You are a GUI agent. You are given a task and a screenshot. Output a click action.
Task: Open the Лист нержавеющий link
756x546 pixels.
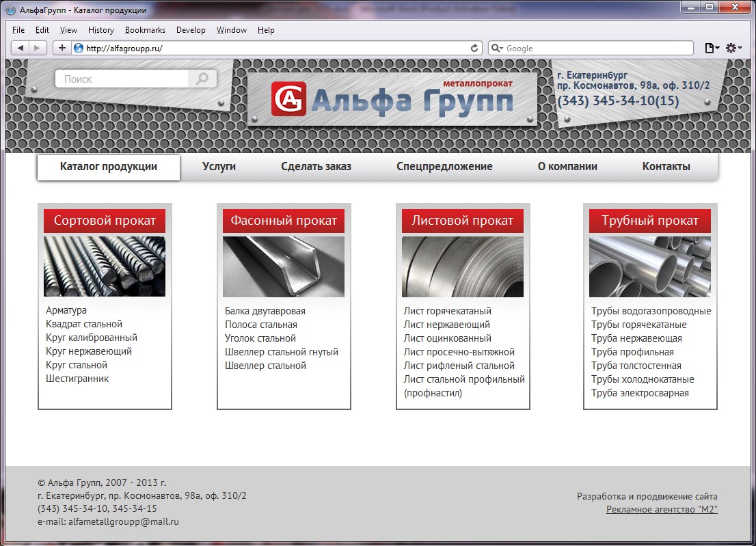click(447, 325)
